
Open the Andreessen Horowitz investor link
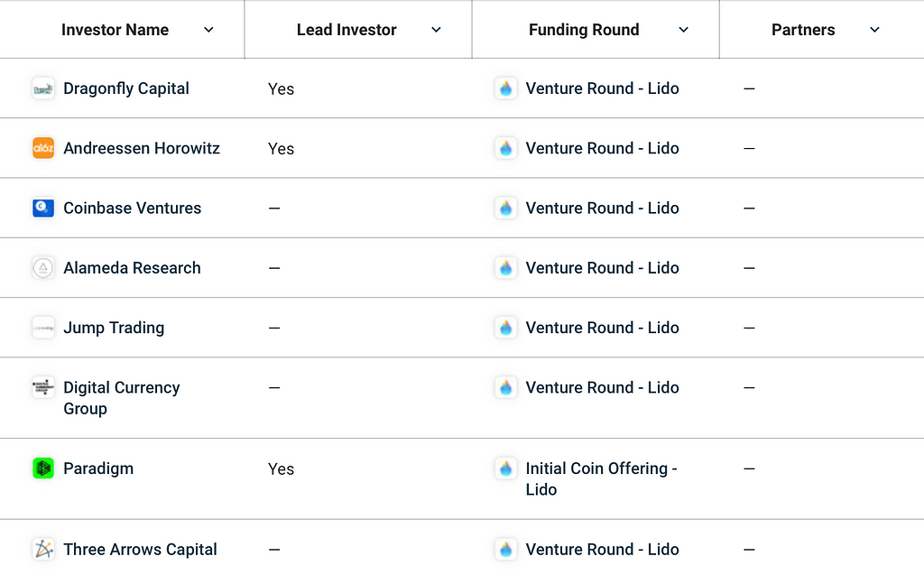pyautogui.click(x=142, y=148)
